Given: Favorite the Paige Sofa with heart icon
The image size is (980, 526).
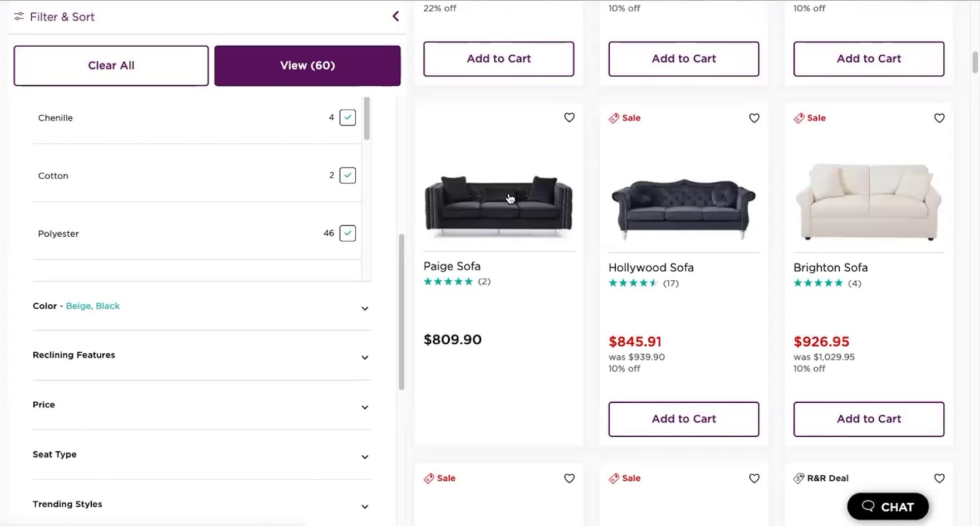Looking at the screenshot, I should [x=569, y=118].
